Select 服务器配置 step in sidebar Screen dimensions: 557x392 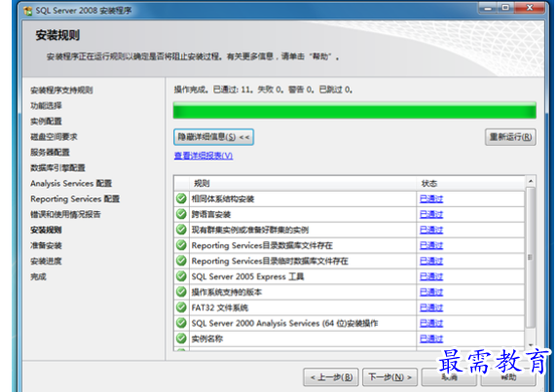(x=50, y=153)
